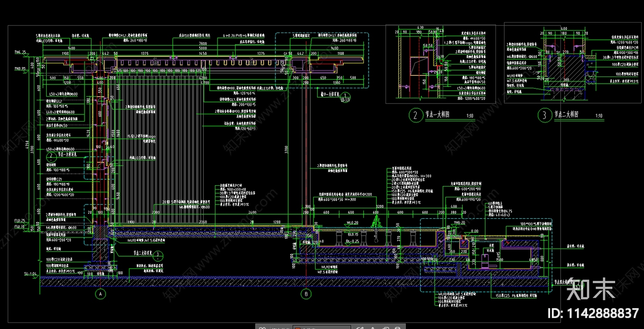Click the 1:10 scale next to 节点一大样图
644x329 pixels.
coord(470,116)
